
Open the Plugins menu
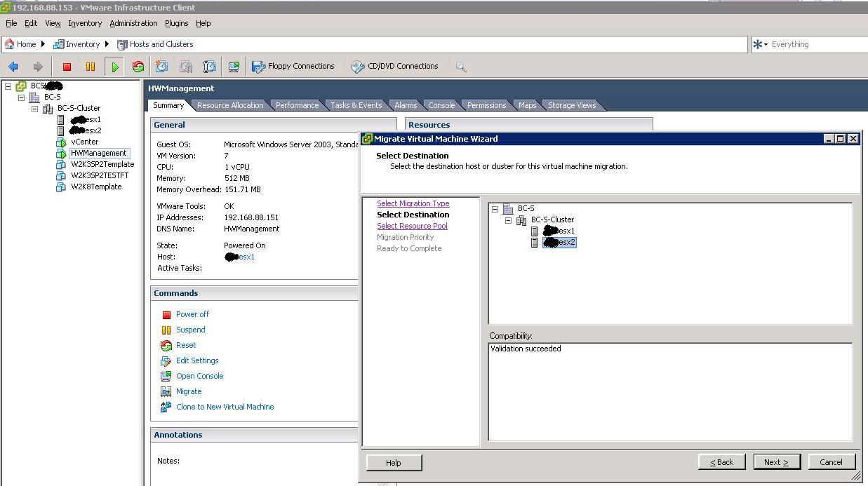(176, 23)
